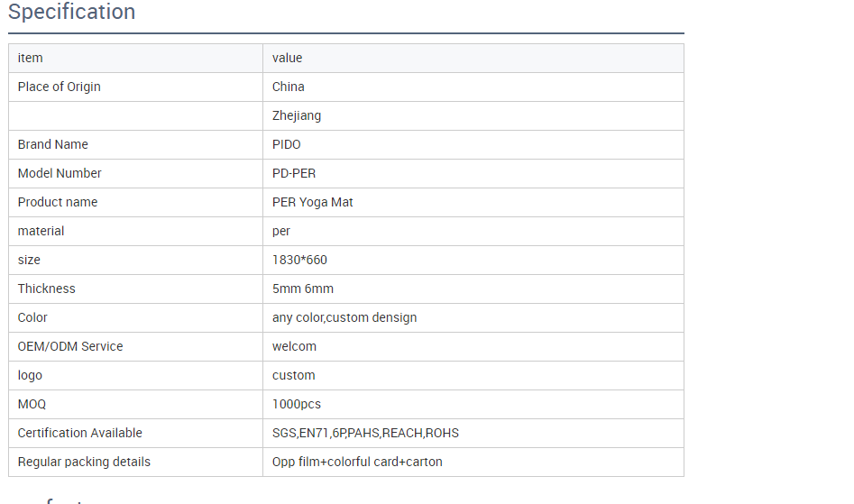
Task: Click the China value cell
Action: click(289, 87)
